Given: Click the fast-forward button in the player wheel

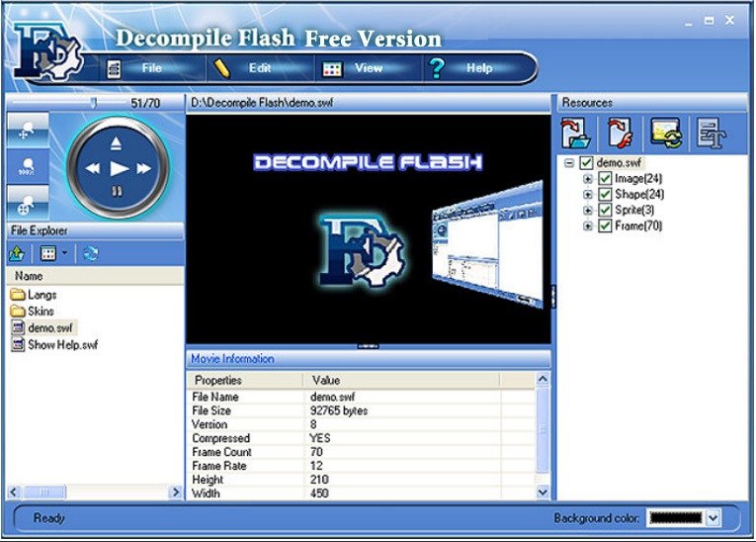Looking at the screenshot, I should (x=143, y=168).
